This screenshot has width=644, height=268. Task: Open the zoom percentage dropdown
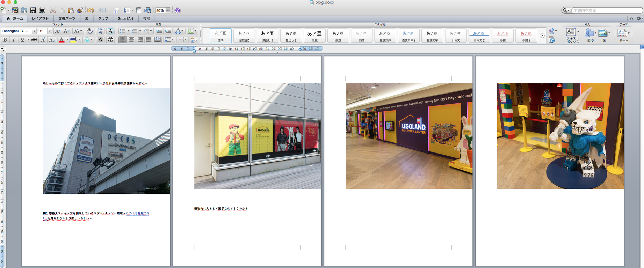tap(168, 10)
